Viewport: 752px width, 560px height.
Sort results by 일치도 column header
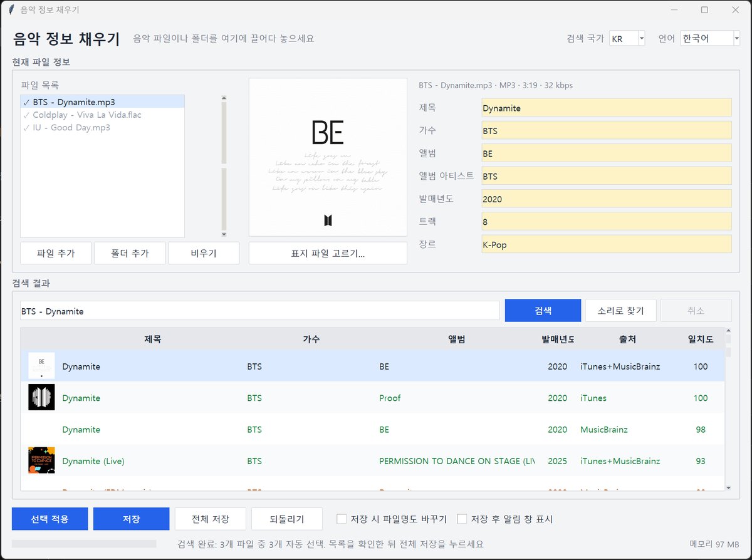(x=701, y=339)
